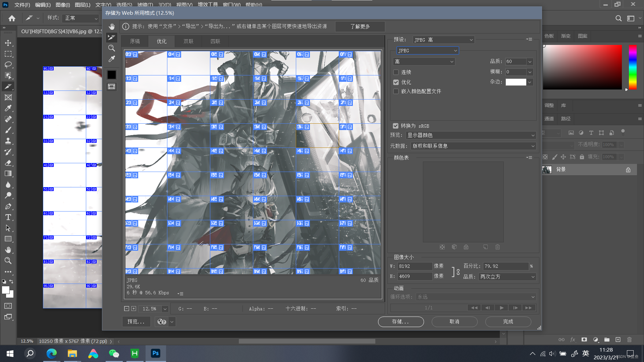644x362 pixels.
Task: Select the Slice Select tool in dialog
Action: coord(112,37)
